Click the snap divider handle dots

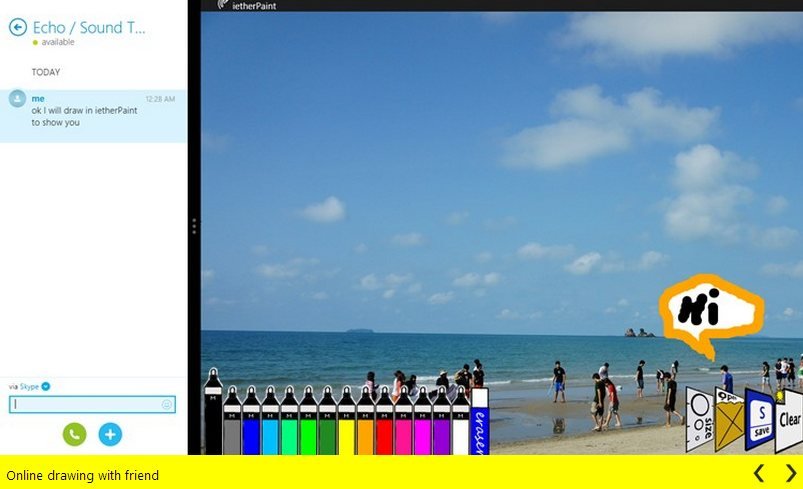tap(194, 226)
